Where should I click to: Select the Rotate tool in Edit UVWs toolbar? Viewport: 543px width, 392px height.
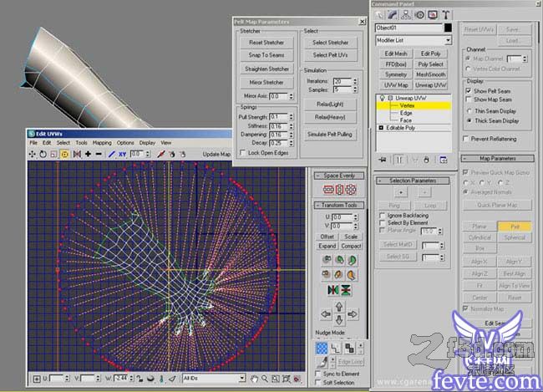coord(43,155)
